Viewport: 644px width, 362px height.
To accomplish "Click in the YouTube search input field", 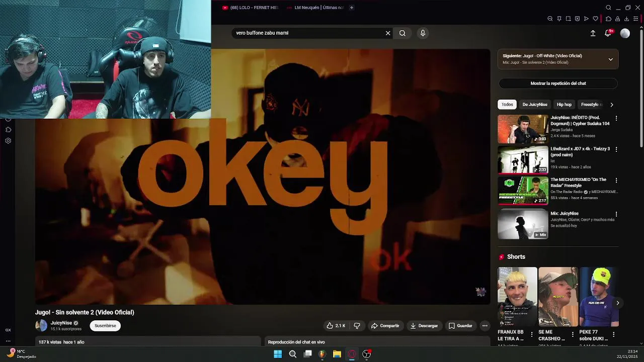I will [308, 33].
